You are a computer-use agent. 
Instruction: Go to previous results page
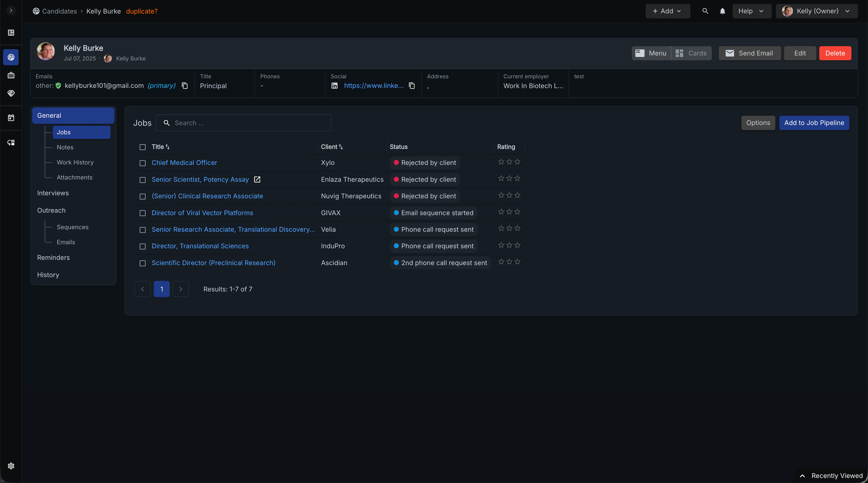(143, 289)
